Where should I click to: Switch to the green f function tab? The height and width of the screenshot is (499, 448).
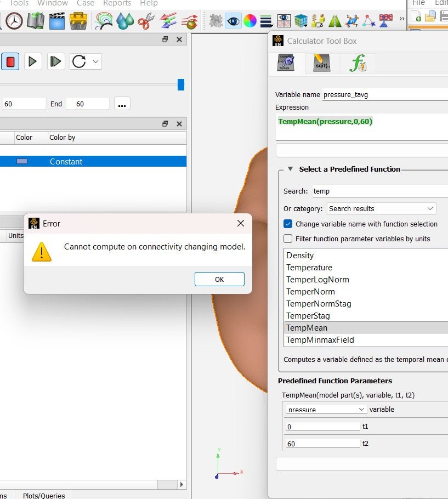point(358,63)
